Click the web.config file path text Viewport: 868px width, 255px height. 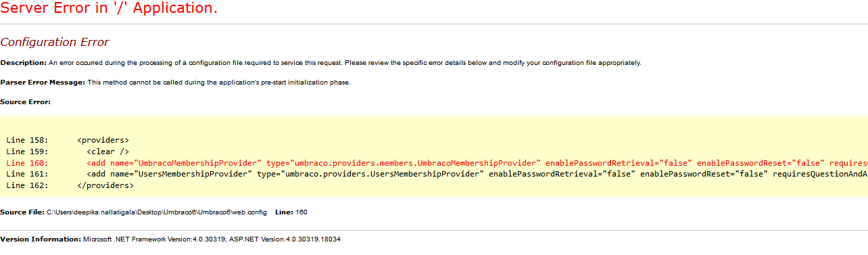157,212
